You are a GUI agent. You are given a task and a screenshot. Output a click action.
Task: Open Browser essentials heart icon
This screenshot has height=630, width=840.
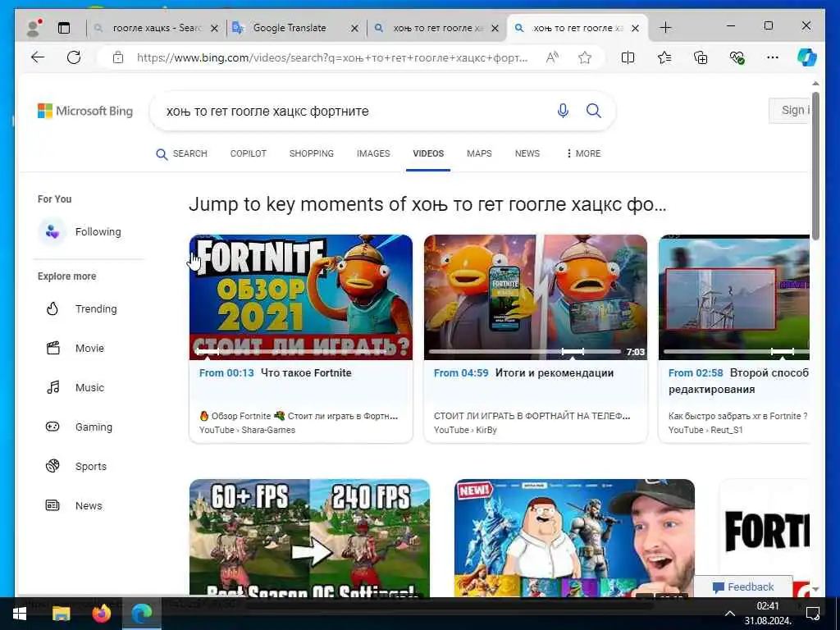pos(737,57)
